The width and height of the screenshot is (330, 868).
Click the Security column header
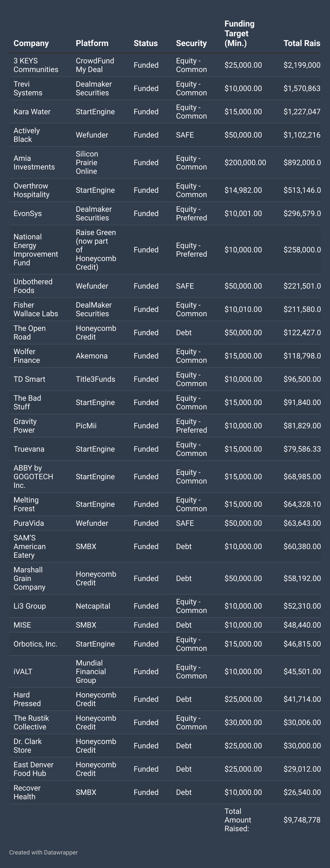191,43
